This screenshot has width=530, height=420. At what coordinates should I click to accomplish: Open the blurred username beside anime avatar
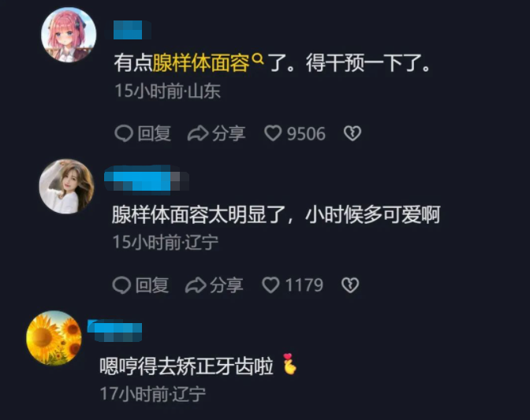(x=132, y=30)
